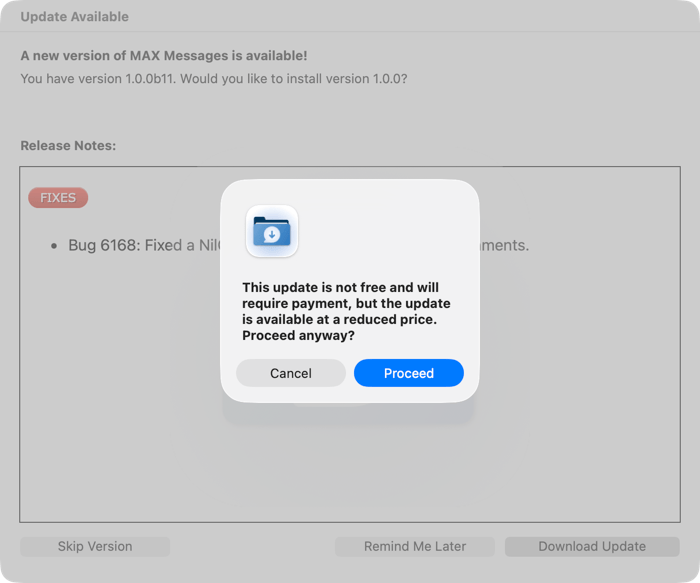The height and width of the screenshot is (583, 700).
Task: Click the red FIXES badge
Action: [58, 198]
